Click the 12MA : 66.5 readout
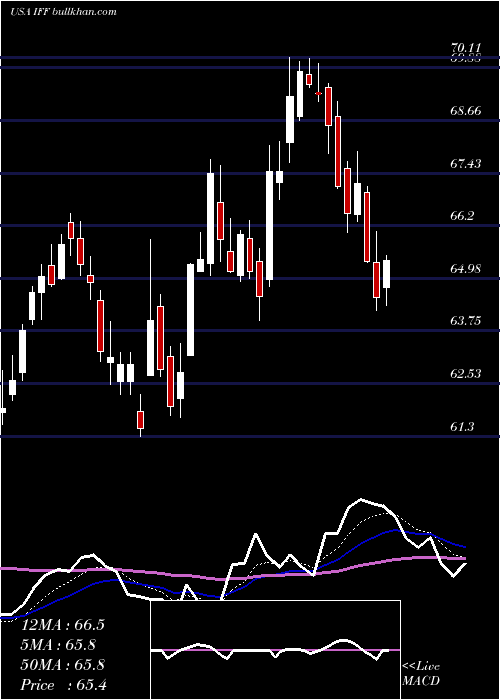Viewport: 500px width, 700px height. 63,625
